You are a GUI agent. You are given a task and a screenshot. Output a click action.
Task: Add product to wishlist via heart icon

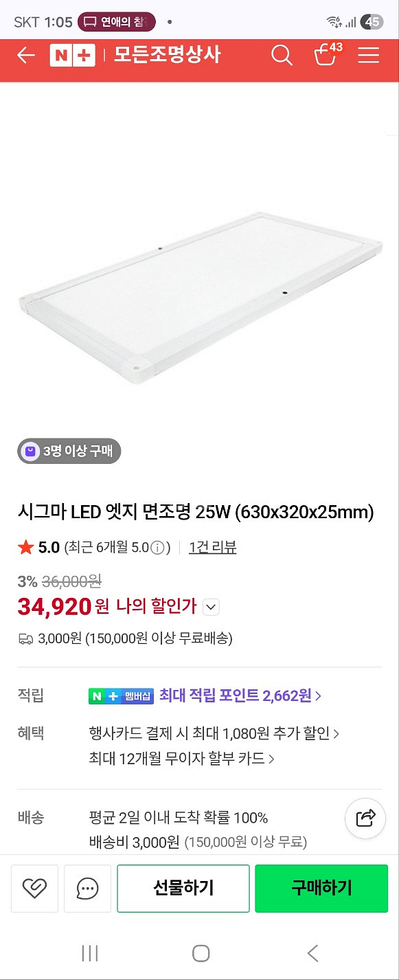point(34,888)
